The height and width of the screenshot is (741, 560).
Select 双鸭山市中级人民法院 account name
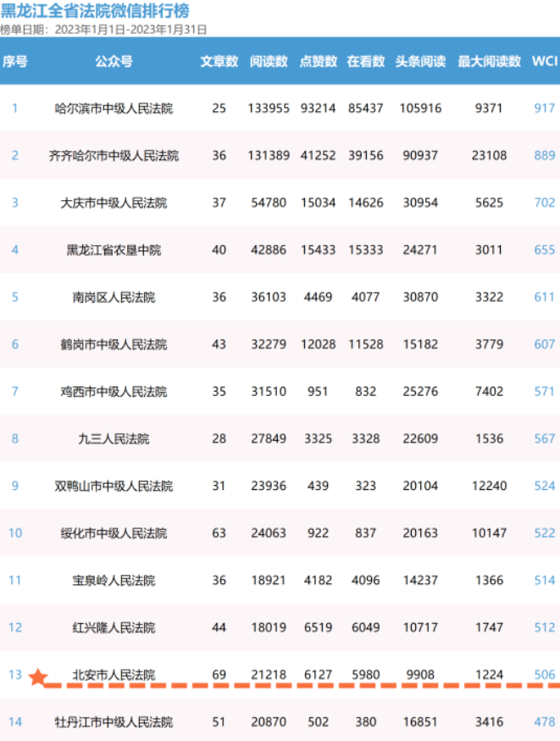coord(114,487)
